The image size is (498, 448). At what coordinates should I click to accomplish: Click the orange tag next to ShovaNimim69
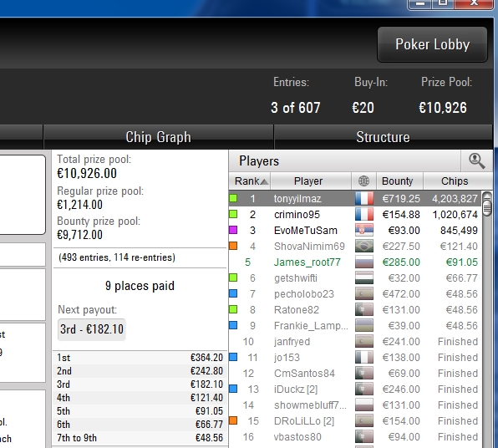[233, 246]
